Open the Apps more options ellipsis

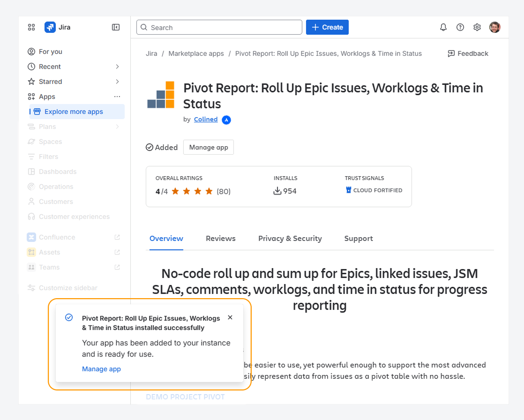(117, 97)
